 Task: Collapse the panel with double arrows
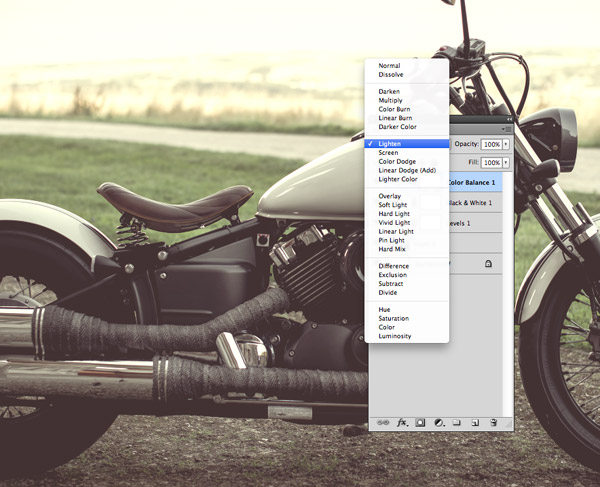(x=507, y=118)
